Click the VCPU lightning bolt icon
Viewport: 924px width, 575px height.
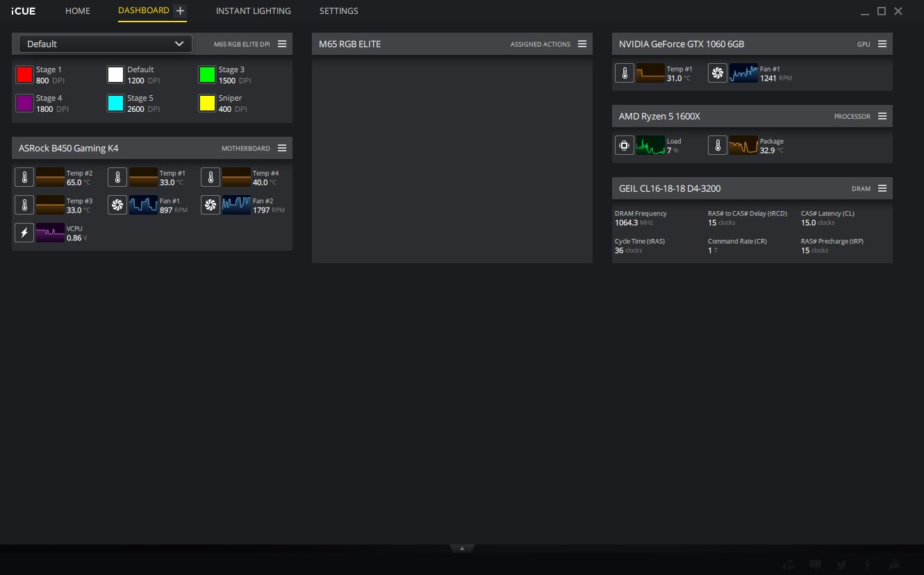(x=24, y=233)
